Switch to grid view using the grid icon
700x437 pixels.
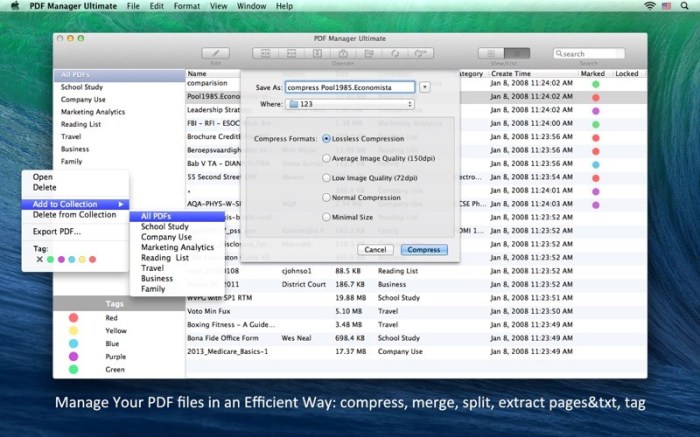(x=491, y=54)
